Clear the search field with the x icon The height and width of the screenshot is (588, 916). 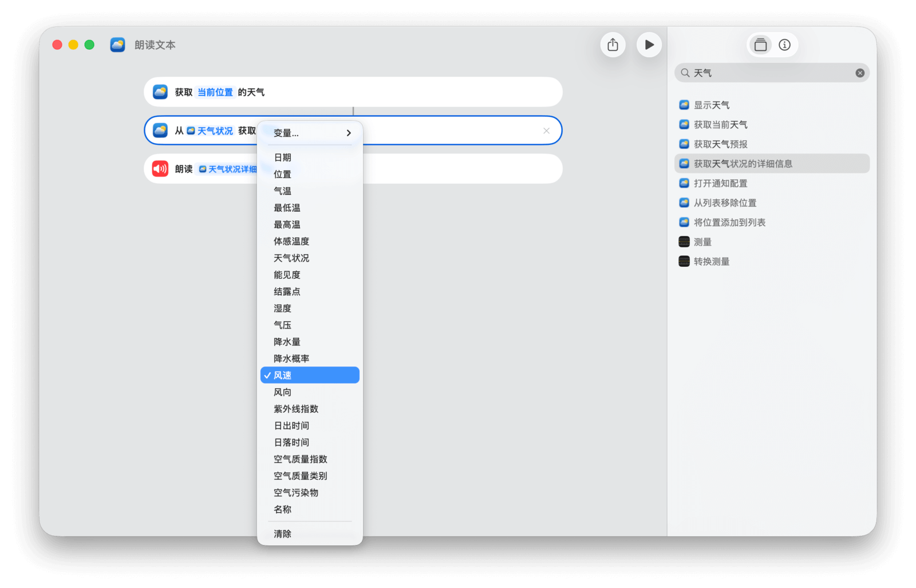coord(859,73)
